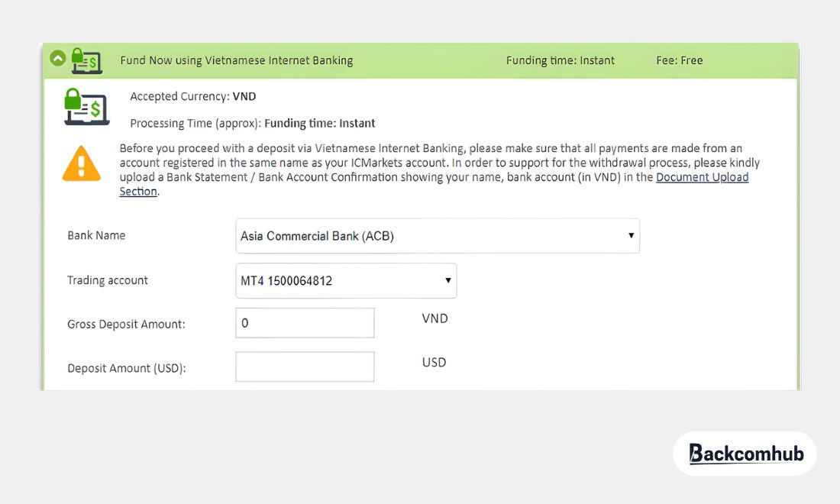Click the orange warning triangle icon
Image resolution: width=840 pixels, height=504 pixels.
pyautogui.click(x=82, y=163)
